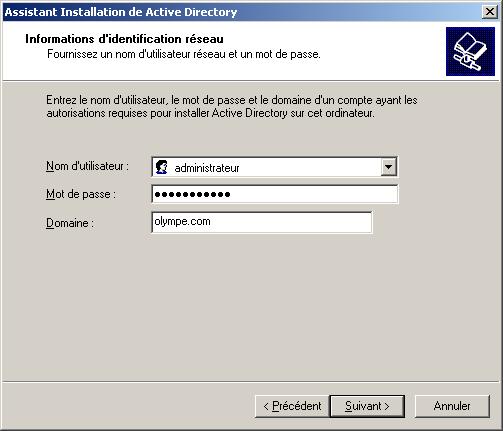Click the Nom d'utilisateur label
Image resolution: width=503 pixels, height=431 pixels.
click(x=87, y=166)
